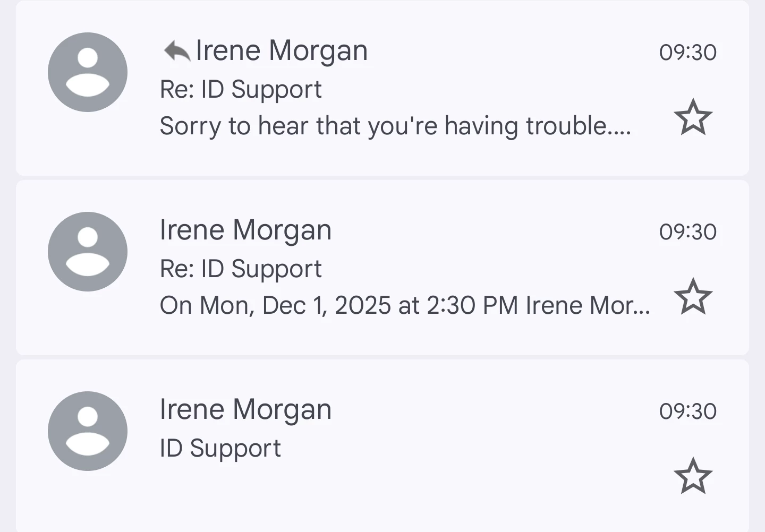Star the "Sorry to hear" reply email

(x=693, y=117)
